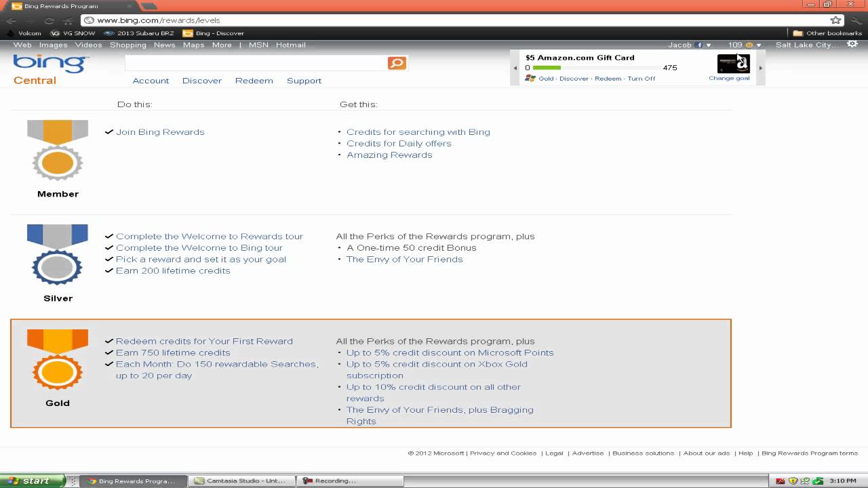The image size is (868, 488).
Task: Click Web in Bing header
Action: pos(22,45)
